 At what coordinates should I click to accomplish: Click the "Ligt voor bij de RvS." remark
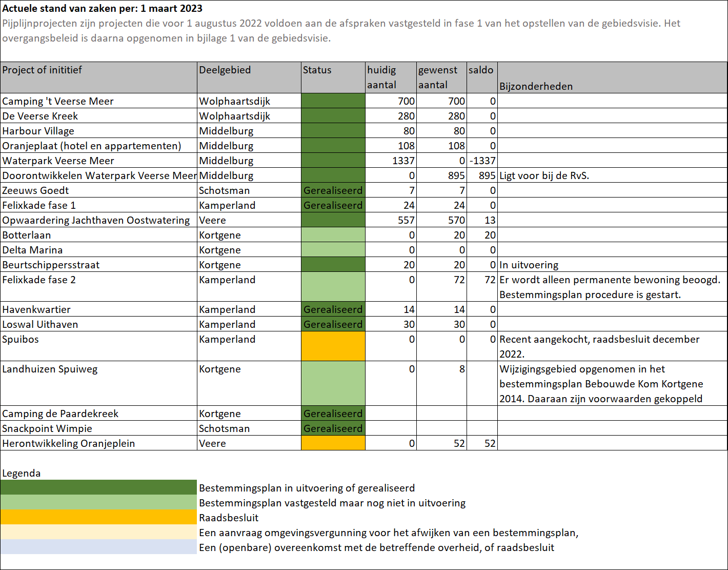click(544, 175)
